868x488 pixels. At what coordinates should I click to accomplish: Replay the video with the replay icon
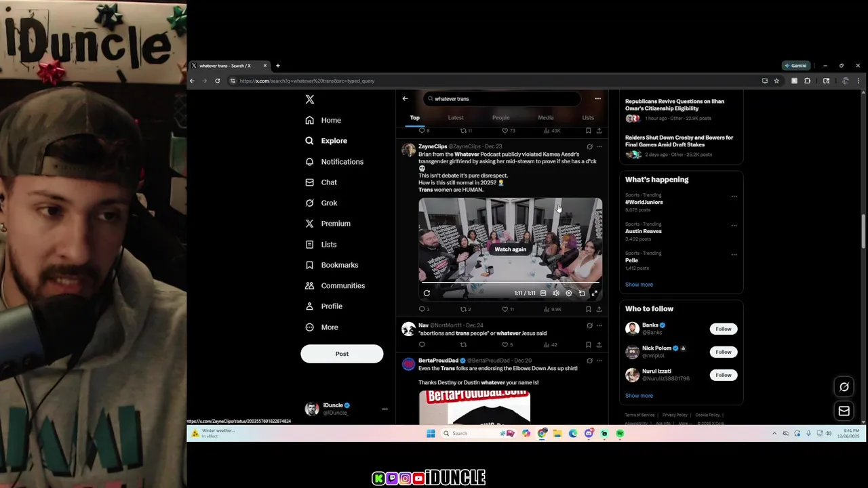[427, 293]
